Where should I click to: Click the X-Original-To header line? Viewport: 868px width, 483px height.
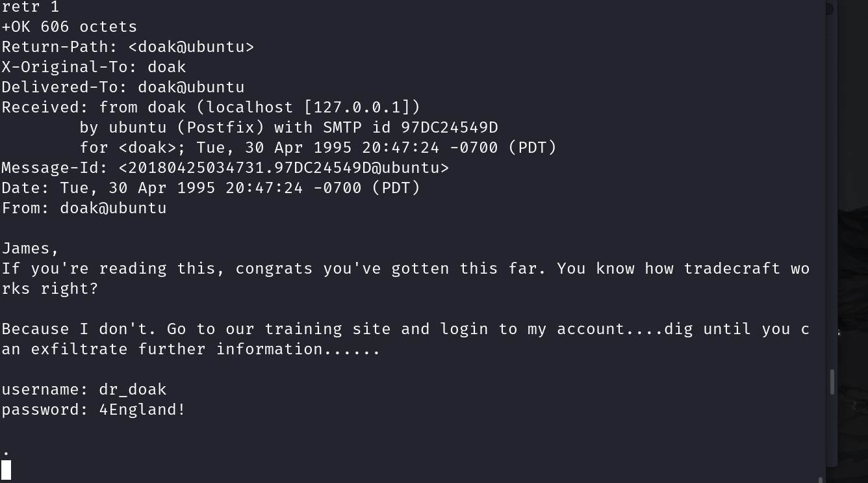[94, 67]
